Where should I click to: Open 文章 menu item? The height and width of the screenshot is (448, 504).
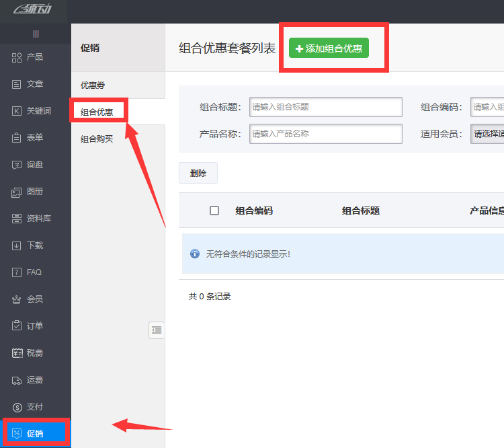(35, 84)
